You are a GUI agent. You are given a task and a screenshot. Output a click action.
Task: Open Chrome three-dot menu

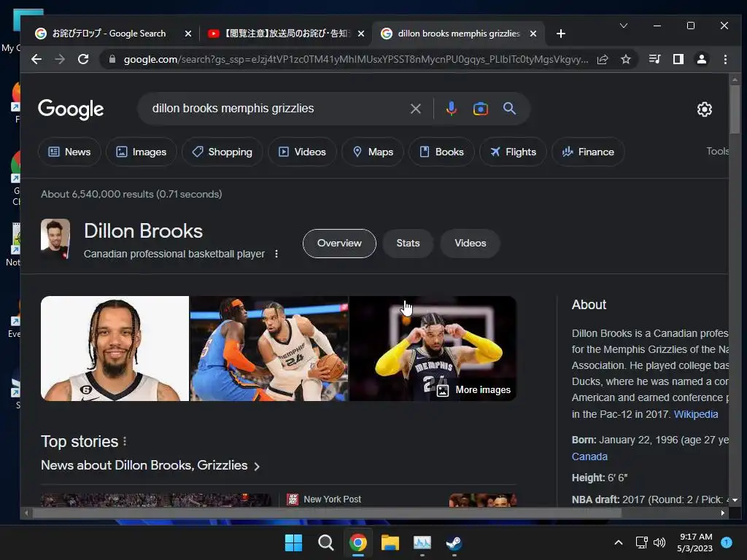pos(725,59)
